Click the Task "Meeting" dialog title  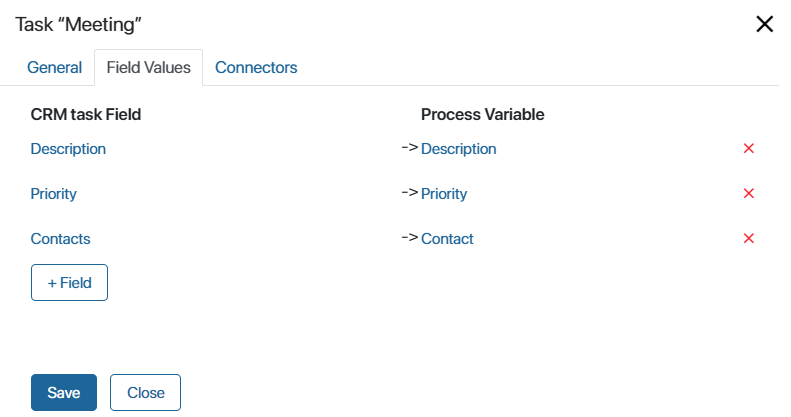click(x=78, y=24)
